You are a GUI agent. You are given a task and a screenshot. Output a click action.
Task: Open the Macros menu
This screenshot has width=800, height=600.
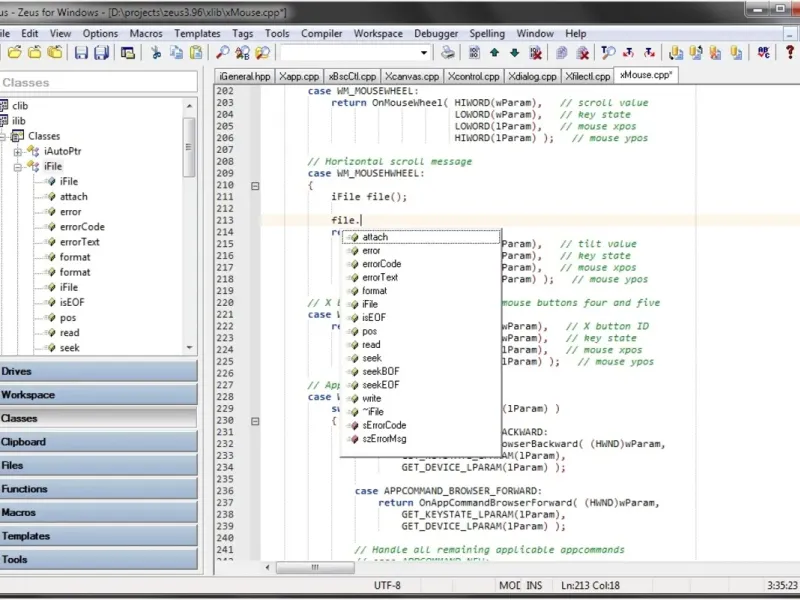click(146, 33)
